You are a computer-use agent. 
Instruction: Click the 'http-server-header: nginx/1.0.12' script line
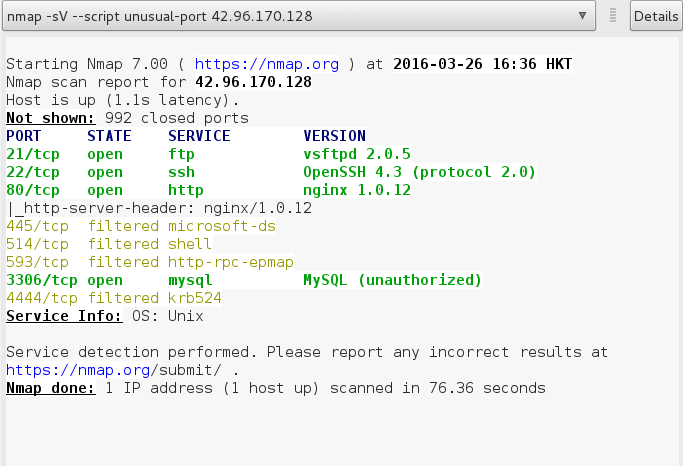159,208
